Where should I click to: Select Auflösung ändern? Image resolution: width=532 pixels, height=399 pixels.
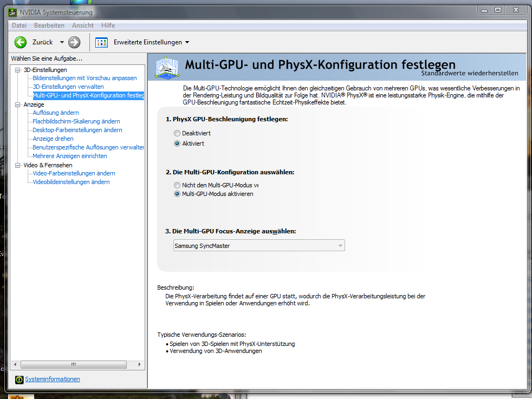coord(56,113)
